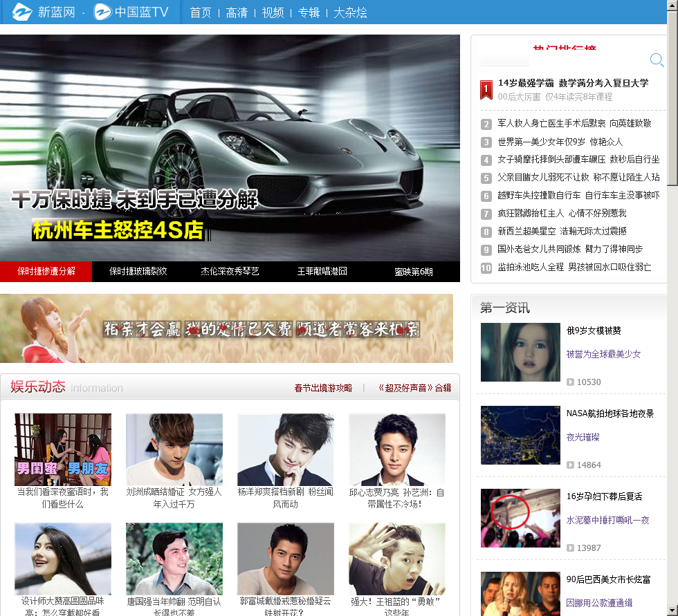Open 疯狂鹦鹉抬杠主人 article
This screenshot has width=678, height=616.
click(x=562, y=214)
